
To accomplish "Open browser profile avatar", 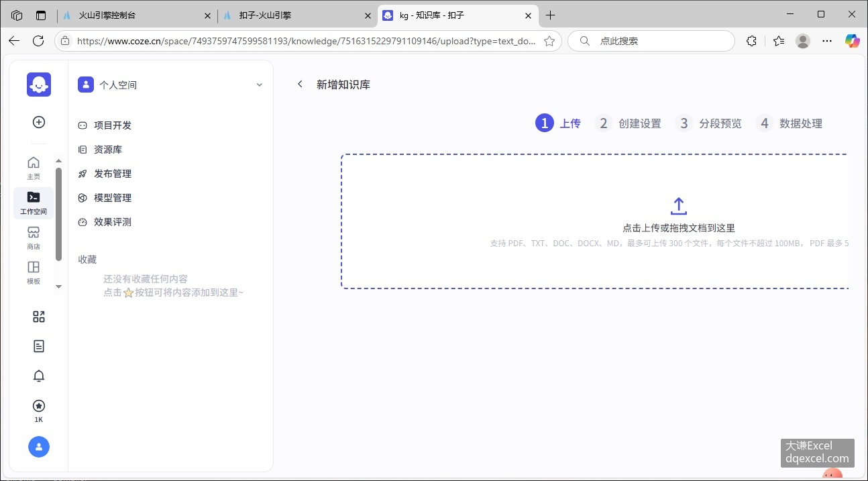I will tap(803, 41).
